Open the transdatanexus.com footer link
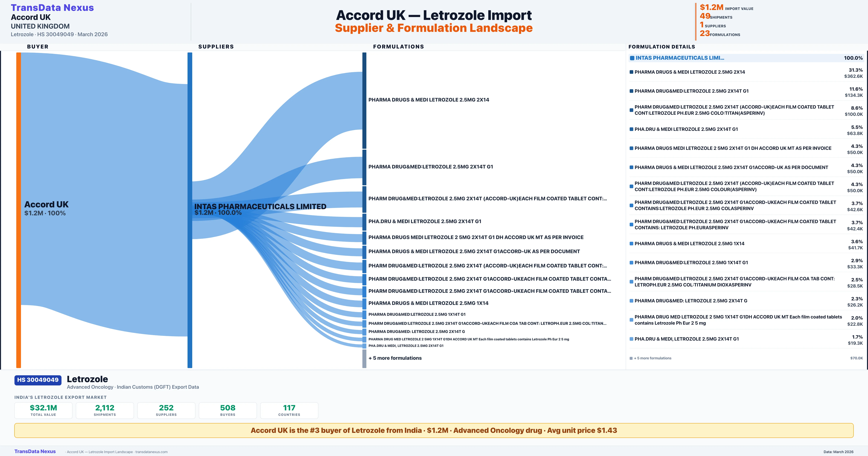Screen dimensions: 868x456 pos(151,452)
